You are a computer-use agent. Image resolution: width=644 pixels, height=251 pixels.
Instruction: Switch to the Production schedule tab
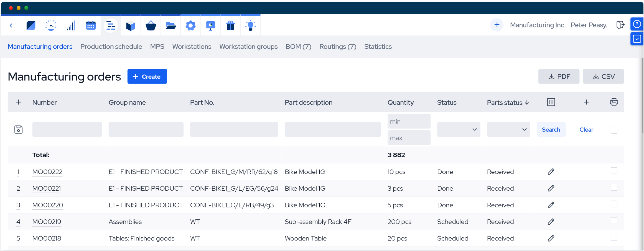111,47
